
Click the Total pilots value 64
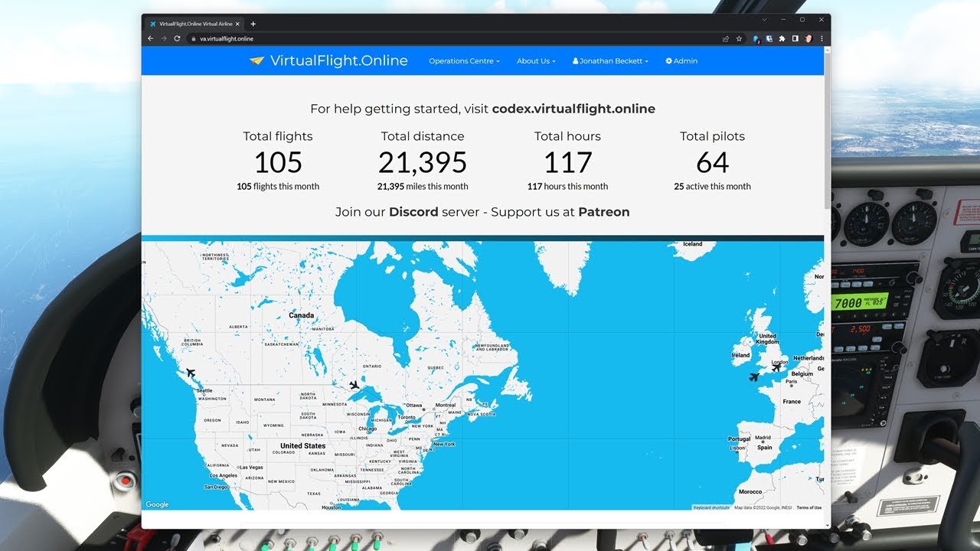(x=712, y=163)
